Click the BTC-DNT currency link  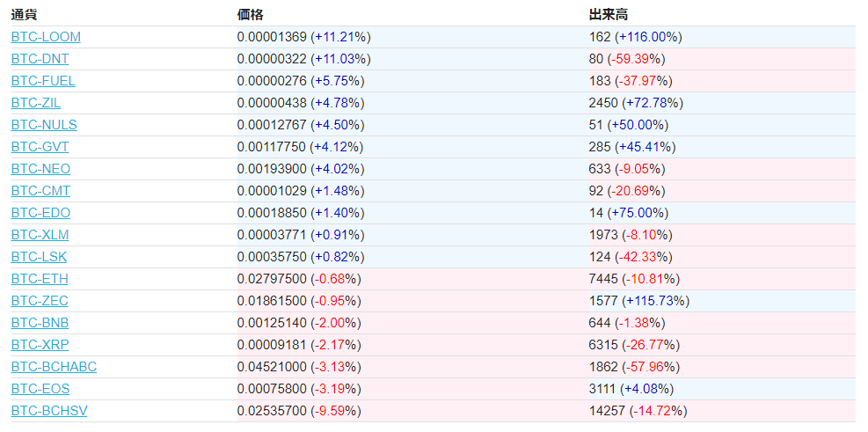40,59
